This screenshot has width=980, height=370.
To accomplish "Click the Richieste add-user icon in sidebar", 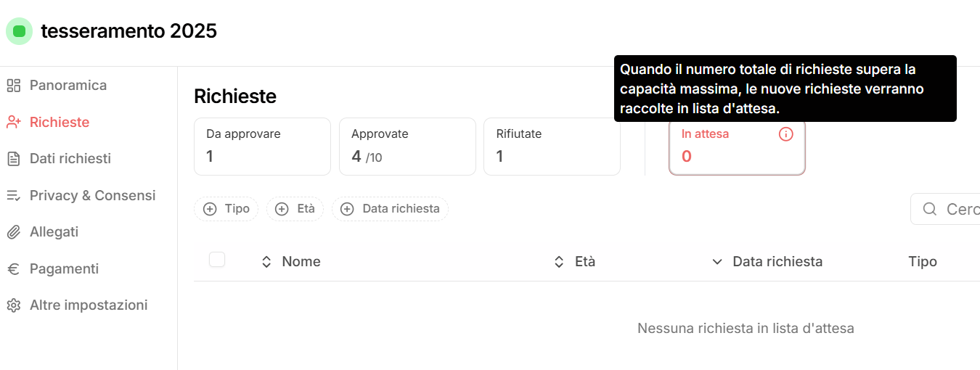I will [x=13, y=122].
